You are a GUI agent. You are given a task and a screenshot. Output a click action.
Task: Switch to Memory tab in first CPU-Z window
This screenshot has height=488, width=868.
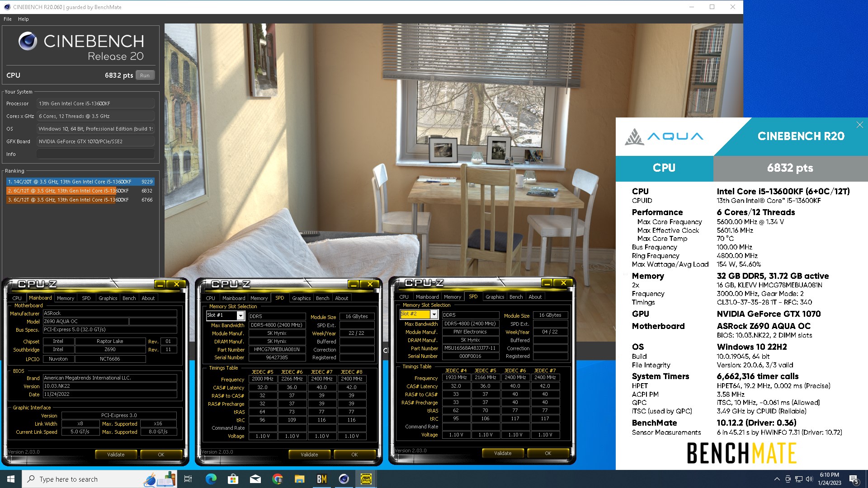66,298
